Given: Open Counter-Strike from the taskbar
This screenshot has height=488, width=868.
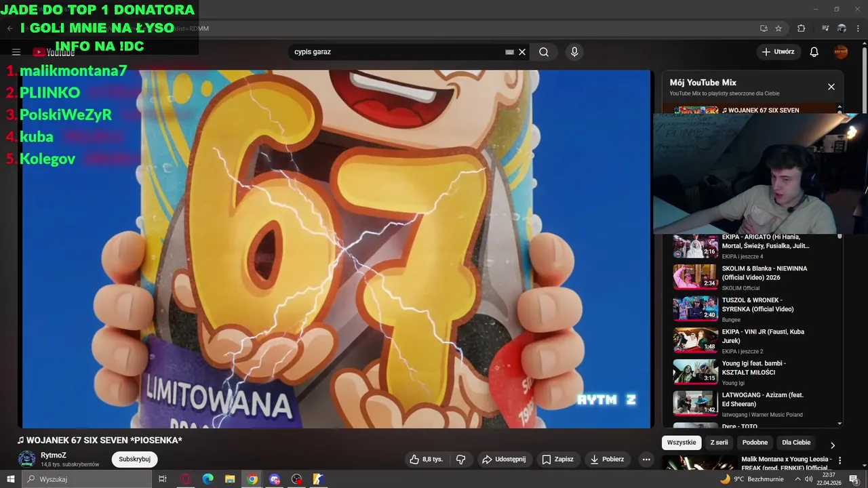Looking at the screenshot, I should tap(318, 479).
